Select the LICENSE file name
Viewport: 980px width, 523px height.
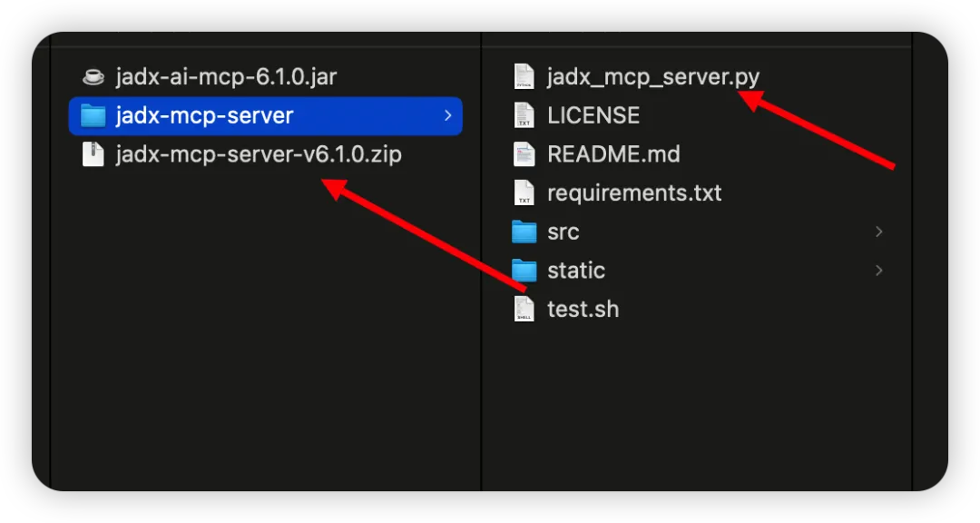pyautogui.click(x=593, y=115)
